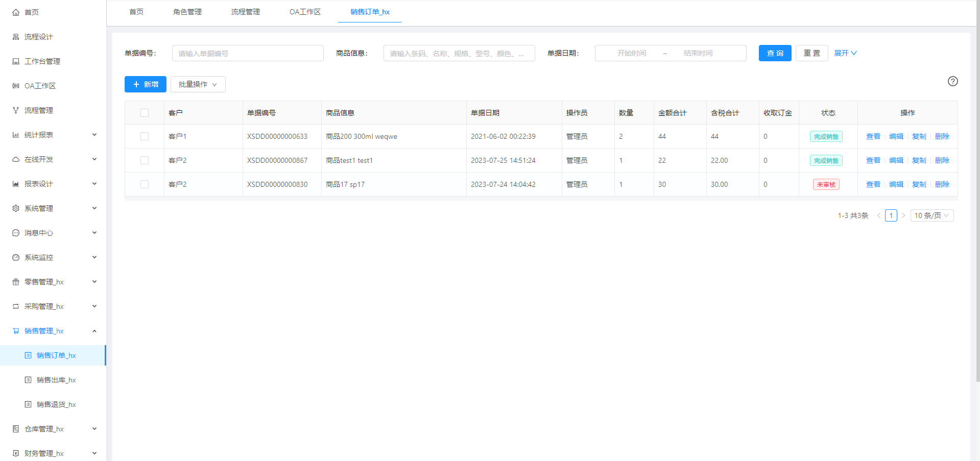Select the 销售订单_hx tab
This screenshot has height=461, width=980.
pyautogui.click(x=370, y=12)
